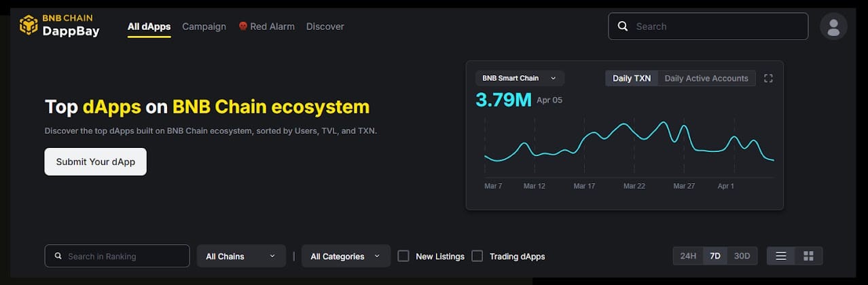868x285 pixels.
Task: Click the Submit Your dApp button
Action: click(x=95, y=161)
